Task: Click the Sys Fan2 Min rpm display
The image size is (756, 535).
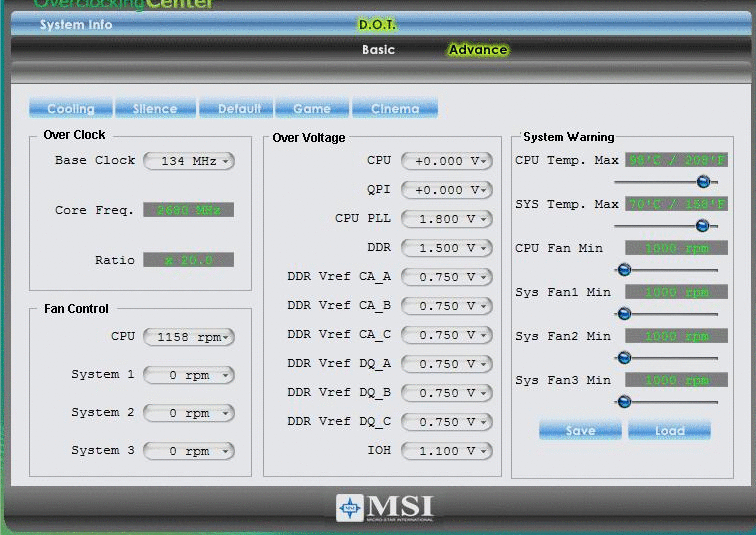Action: [x=676, y=335]
